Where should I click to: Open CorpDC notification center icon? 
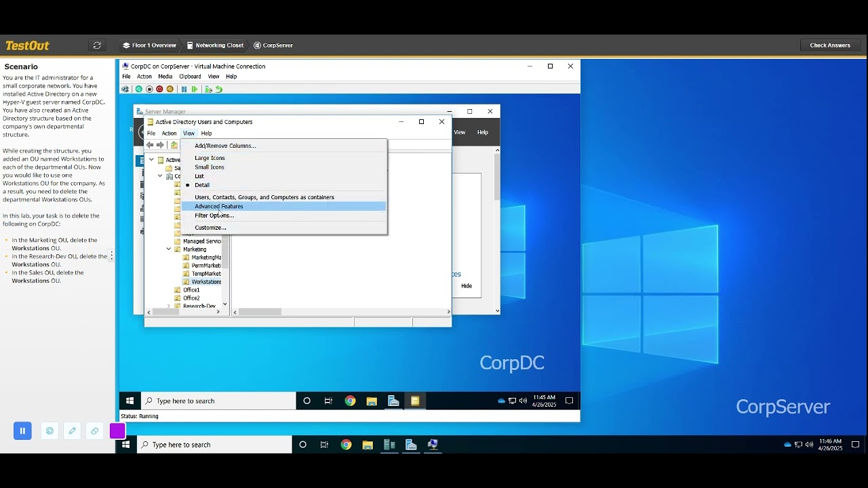(x=570, y=401)
